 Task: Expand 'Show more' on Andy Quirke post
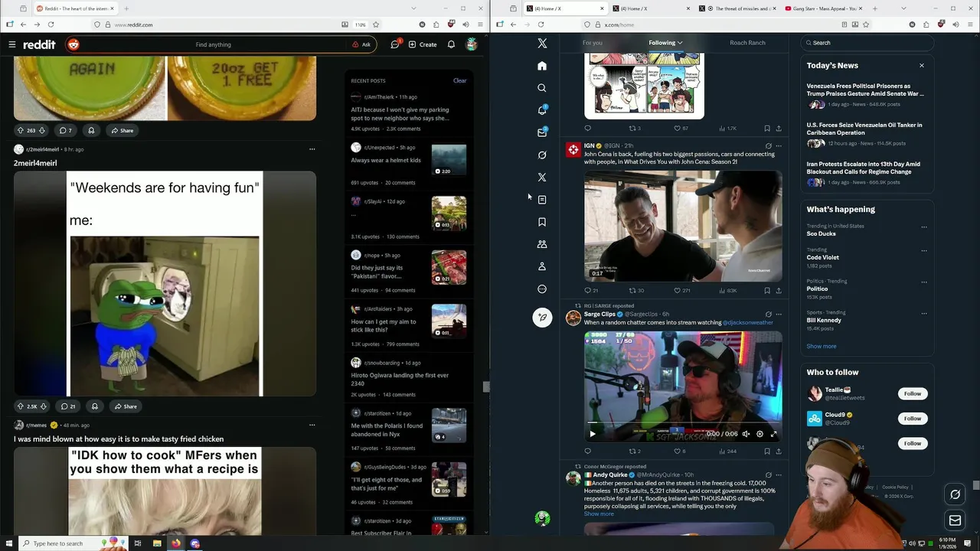pyautogui.click(x=599, y=514)
